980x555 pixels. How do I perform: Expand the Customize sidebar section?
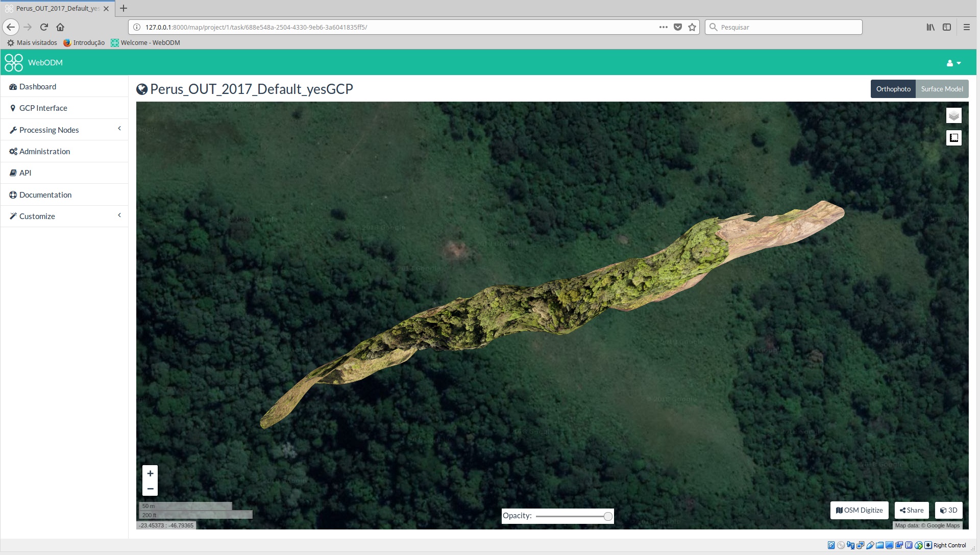tap(119, 215)
